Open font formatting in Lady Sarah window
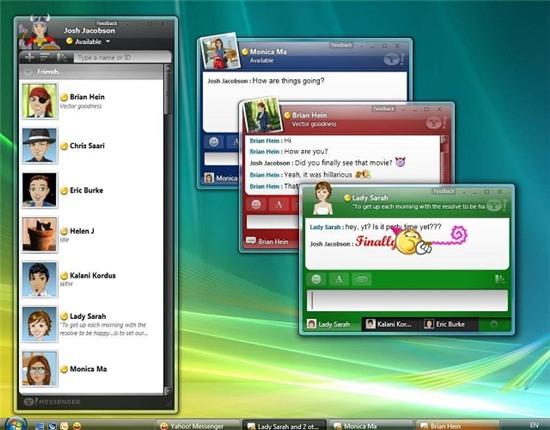 pyautogui.click(x=339, y=280)
